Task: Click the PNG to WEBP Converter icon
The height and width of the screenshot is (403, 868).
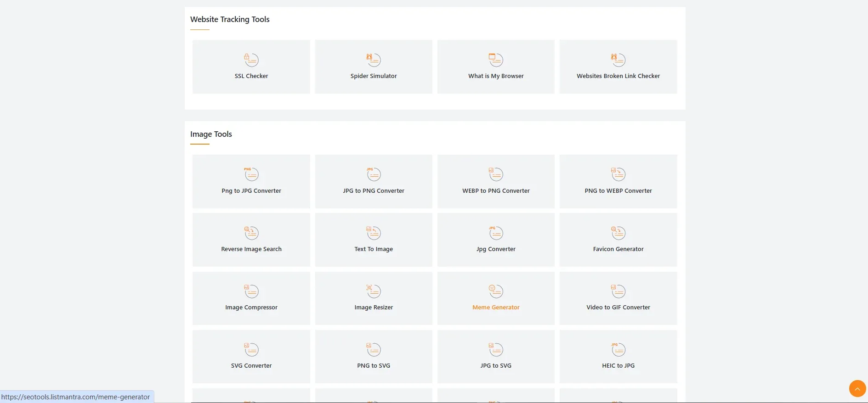Action: point(618,174)
